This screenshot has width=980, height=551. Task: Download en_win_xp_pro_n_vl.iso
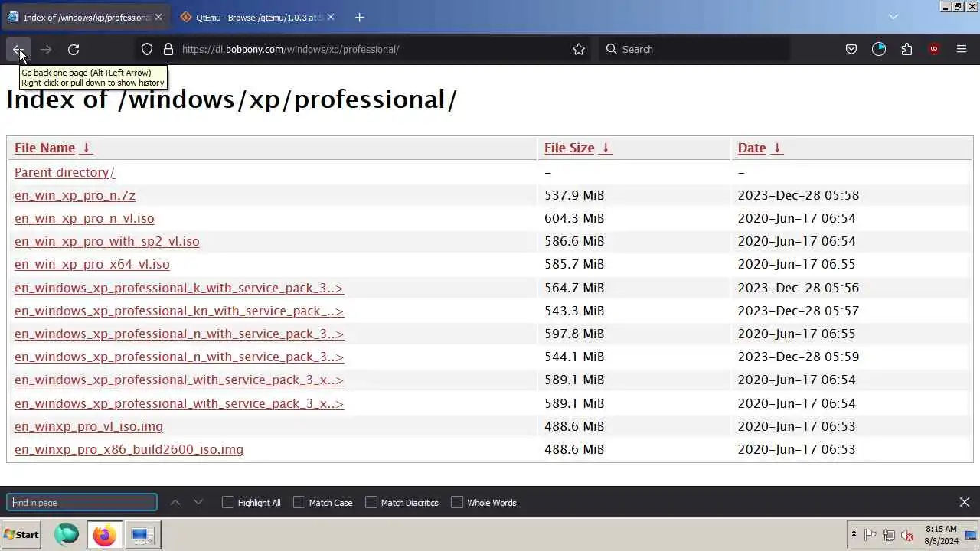84,218
